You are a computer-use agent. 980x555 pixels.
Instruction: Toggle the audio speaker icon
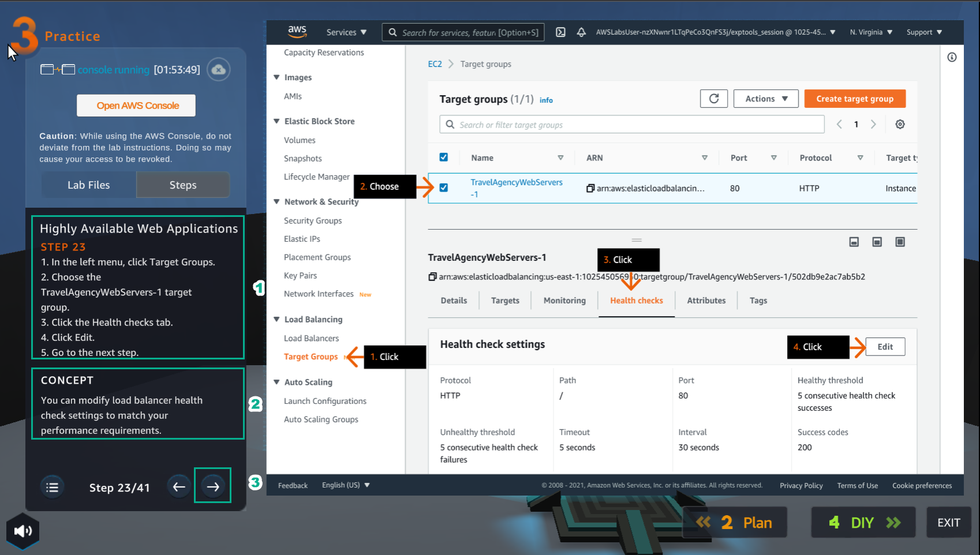click(23, 531)
